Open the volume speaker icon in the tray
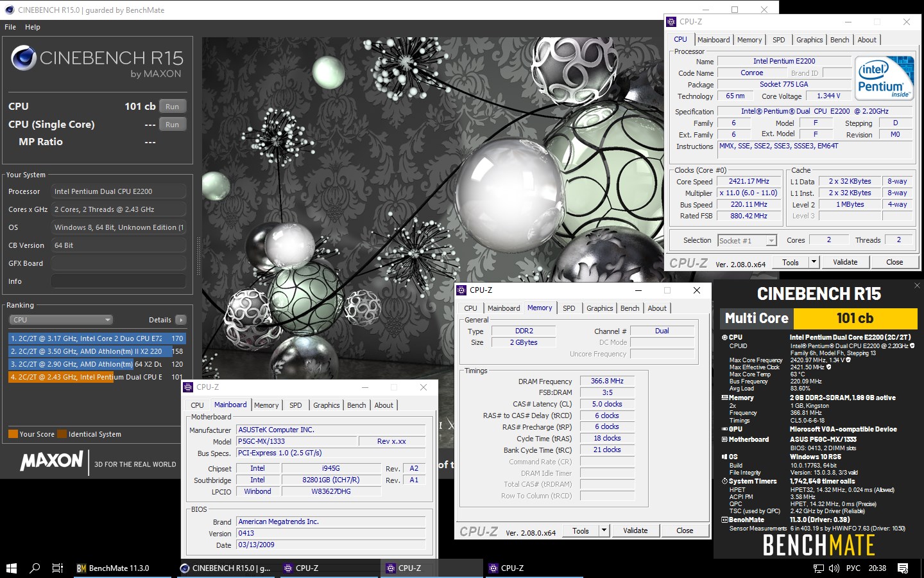Image resolution: width=924 pixels, height=578 pixels. (x=834, y=568)
